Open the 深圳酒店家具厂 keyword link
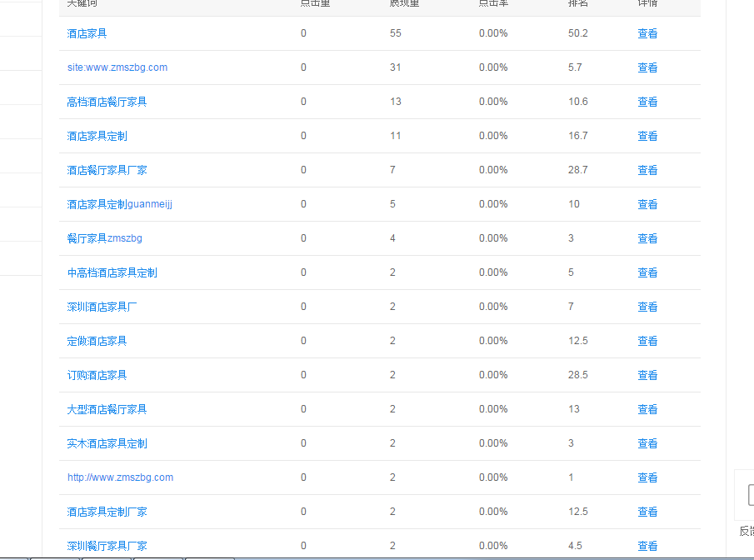This screenshot has height=560, width=754. 102,307
